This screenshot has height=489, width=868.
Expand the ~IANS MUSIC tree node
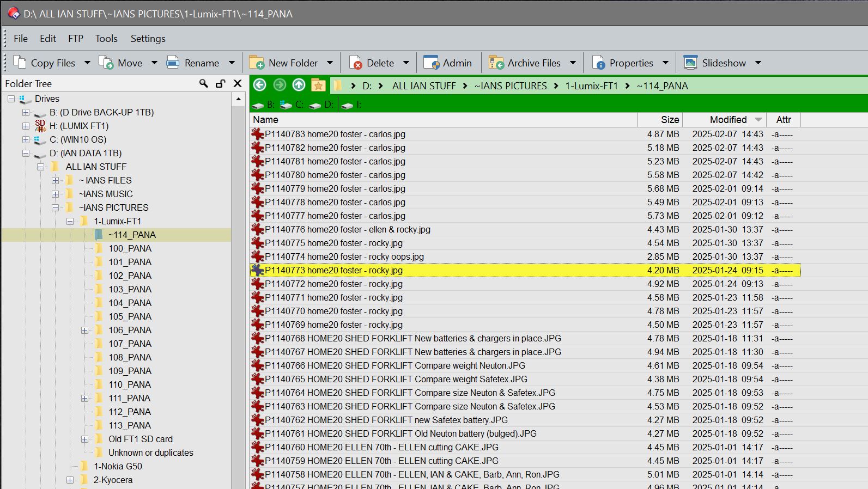(56, 194)
